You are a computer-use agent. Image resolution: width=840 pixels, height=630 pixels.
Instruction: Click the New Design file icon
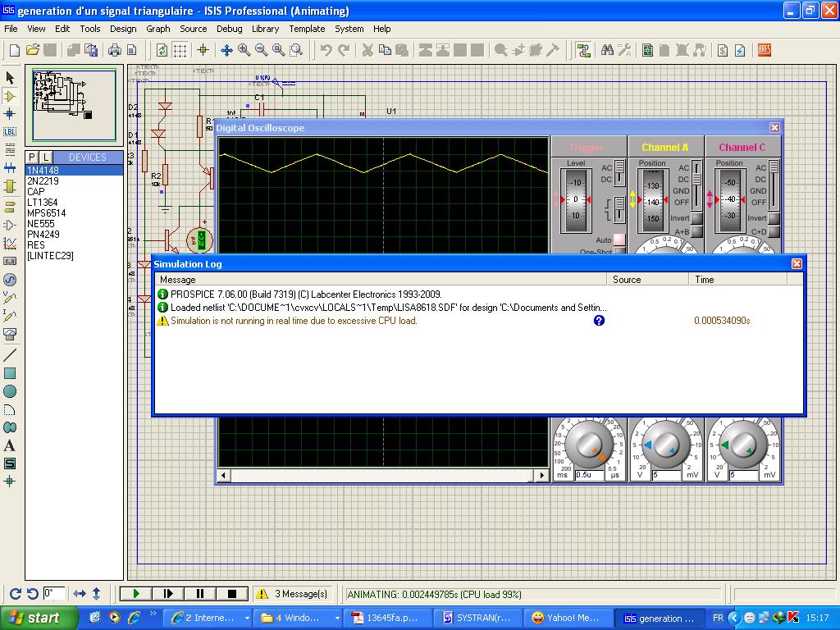(14, 50)
